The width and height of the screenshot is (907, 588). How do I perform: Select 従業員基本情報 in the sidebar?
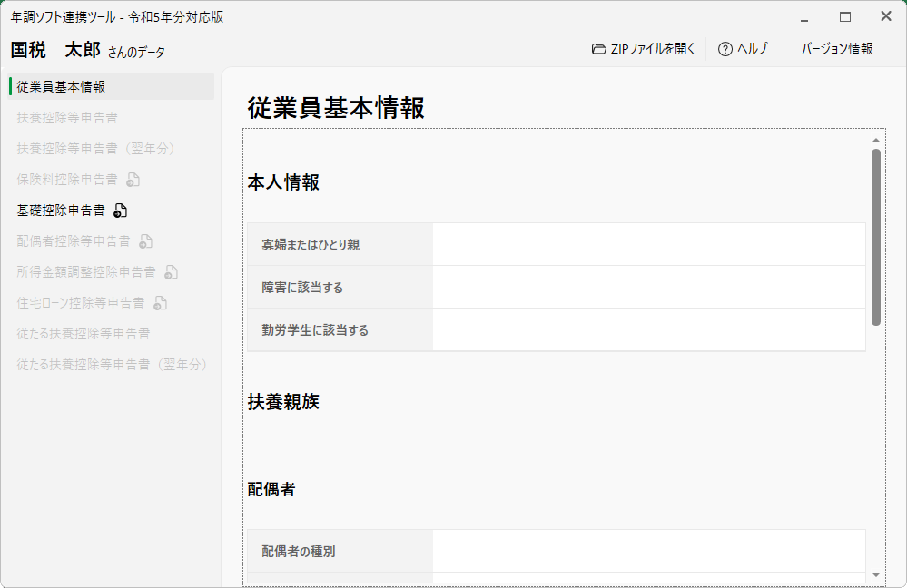61,87
